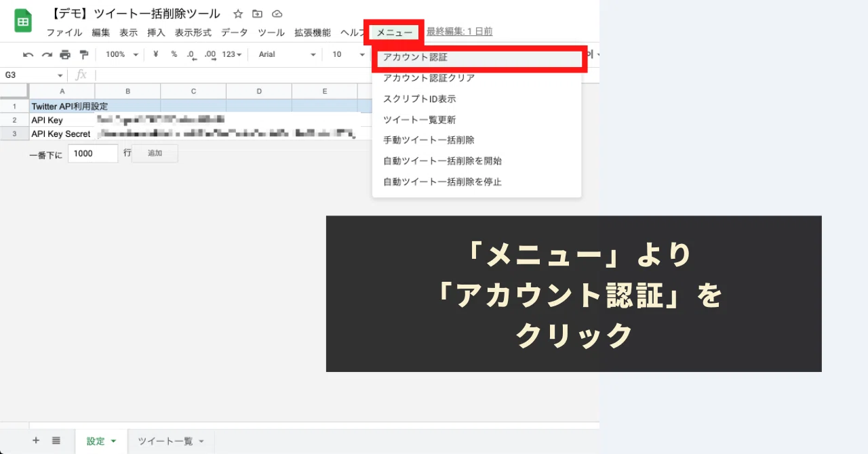This screenshot has height=454, width=868.
Task: Open the all sheets list icon
Action: pyautogui.click(x=56, y=440)
